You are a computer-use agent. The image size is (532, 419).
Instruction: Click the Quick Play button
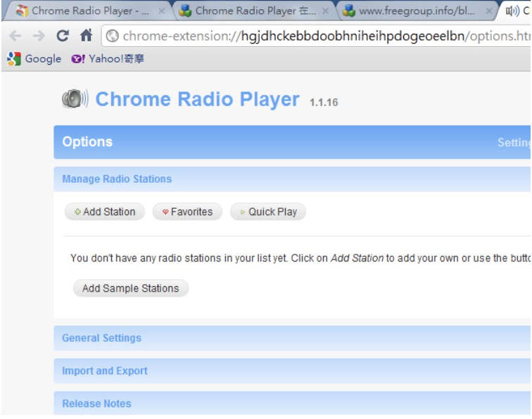tap(268, 212)
